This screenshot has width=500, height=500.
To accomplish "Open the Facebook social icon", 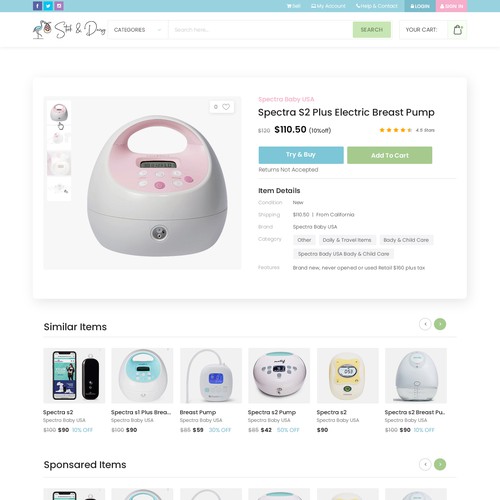I will click(37, 6).
